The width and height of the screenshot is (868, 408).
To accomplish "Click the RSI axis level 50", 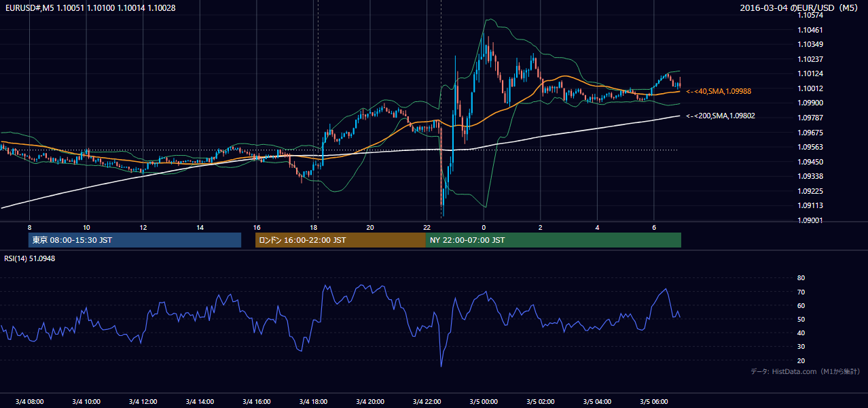I will 801,319.
